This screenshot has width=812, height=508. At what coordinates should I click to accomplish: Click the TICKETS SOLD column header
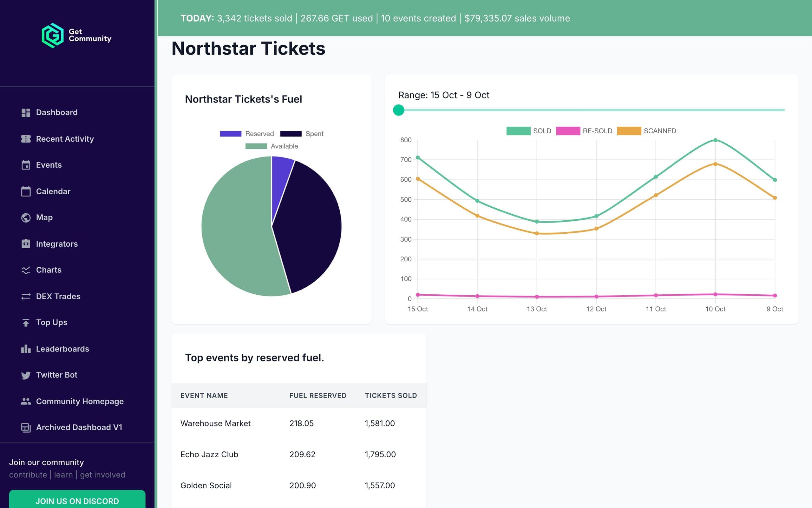[x=391, y=396]
